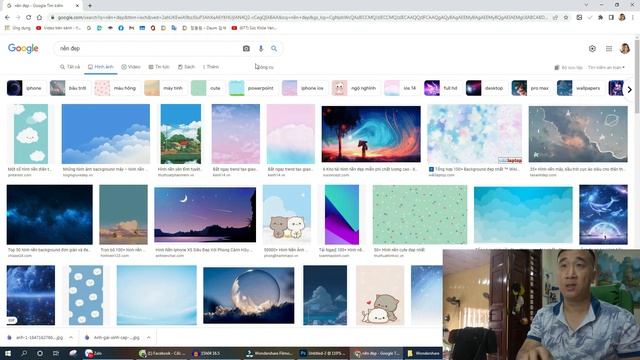The height and width of the screenshot is (360, 640).
Task: Toggle the Chrome side panel
Action: 611,17
